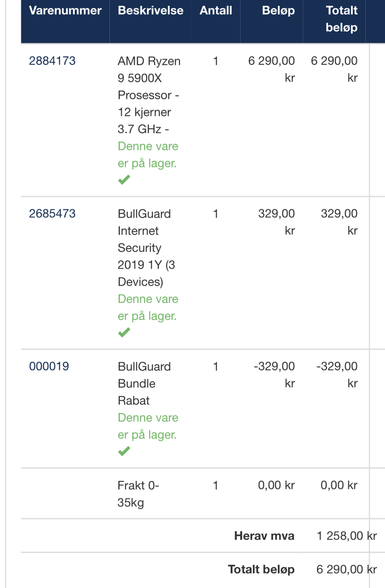Image resolution: width=385 pixels, height=588 pixels.
Task: Open product number 2685473 link
Action: [52, 214]
